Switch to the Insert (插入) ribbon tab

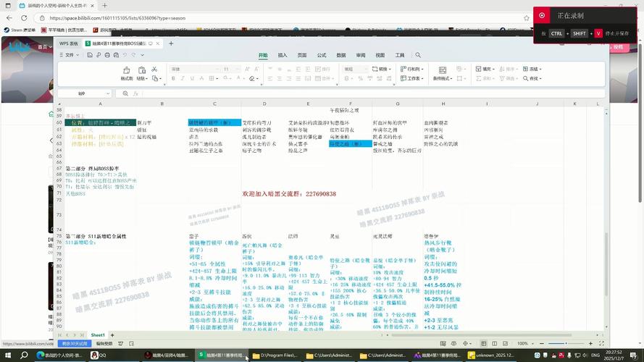283,55
